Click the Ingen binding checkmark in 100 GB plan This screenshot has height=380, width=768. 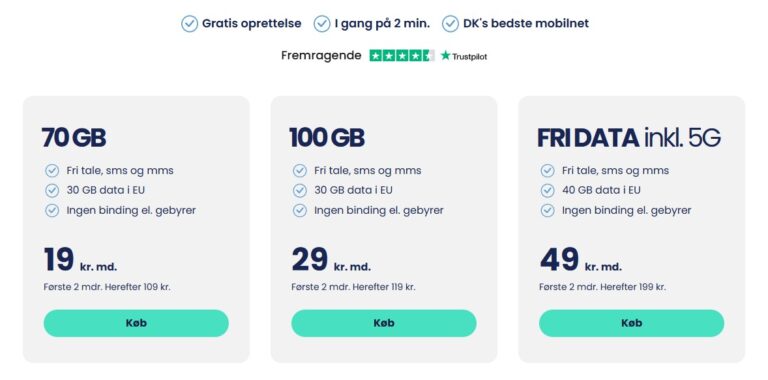(x=300, y=211)
